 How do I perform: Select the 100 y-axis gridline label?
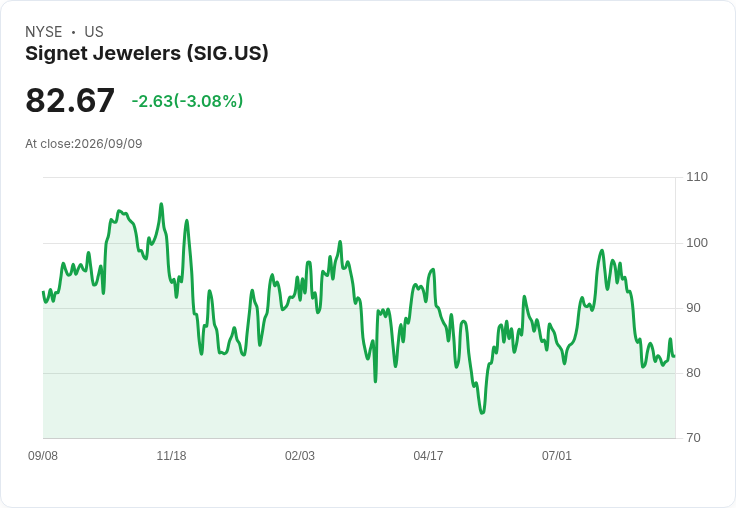(697, 243)
